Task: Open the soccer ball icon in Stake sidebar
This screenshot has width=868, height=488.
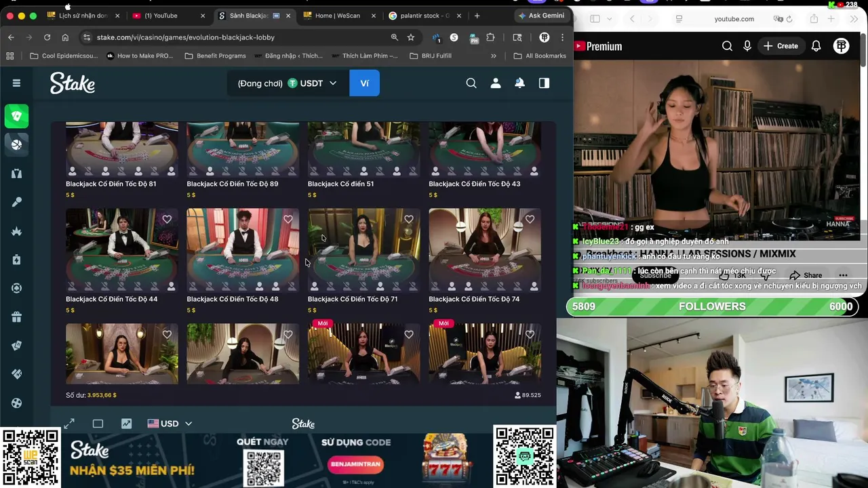Action: point(16,403)
